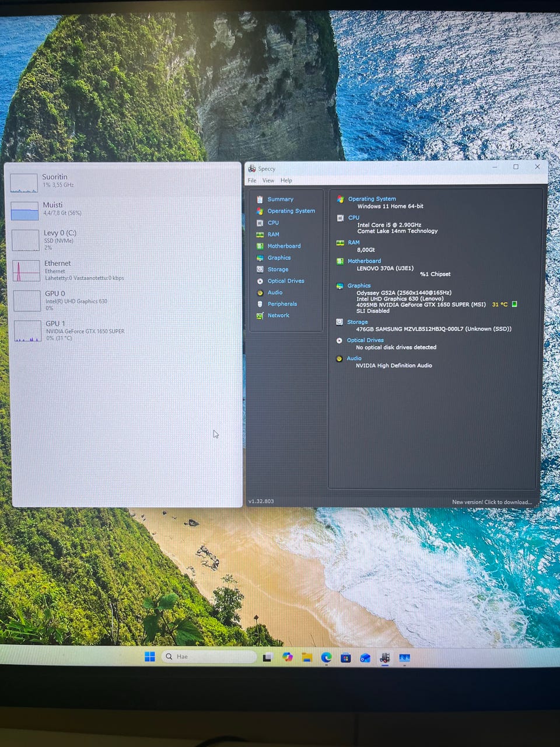Open Task View from the taskbar

[x=267, y=657]
